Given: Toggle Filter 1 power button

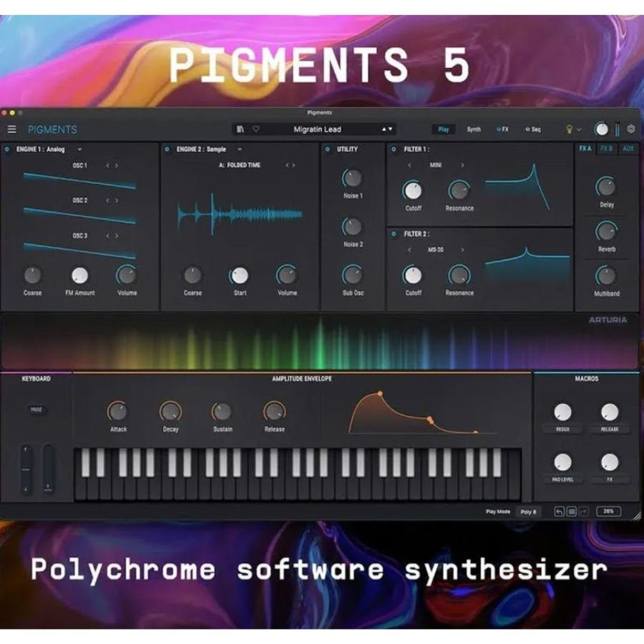Looking at the screenshot, I should 394,149.
